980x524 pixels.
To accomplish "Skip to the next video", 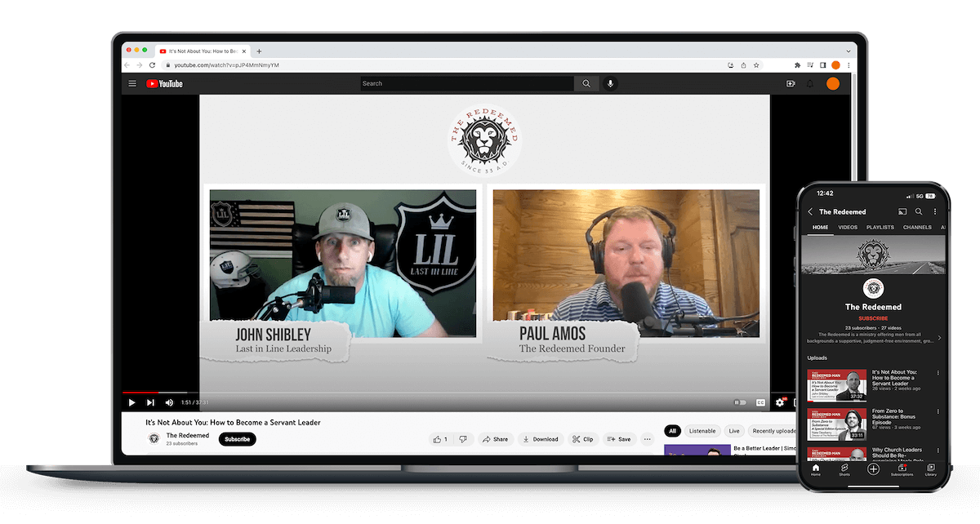I will coord(150,402).
